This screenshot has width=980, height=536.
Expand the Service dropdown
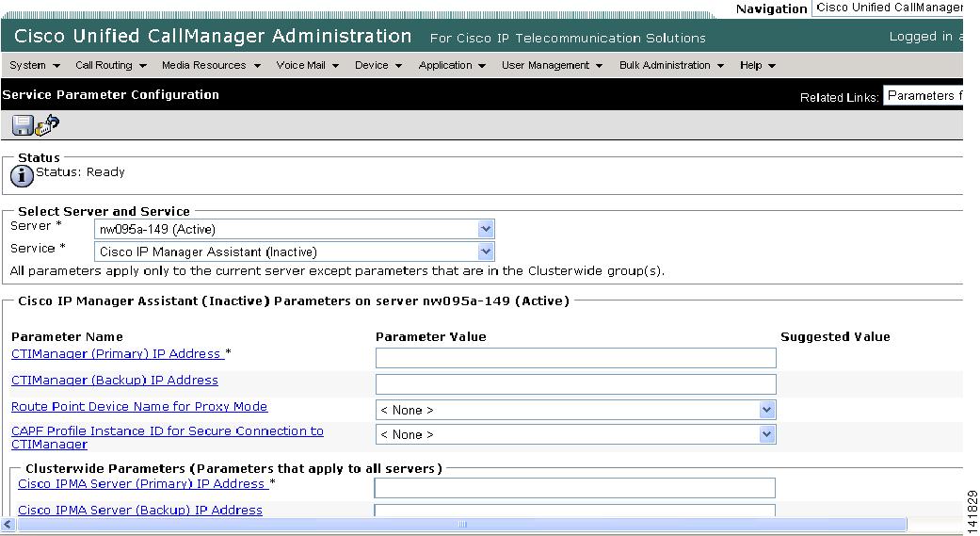(486, 252)
